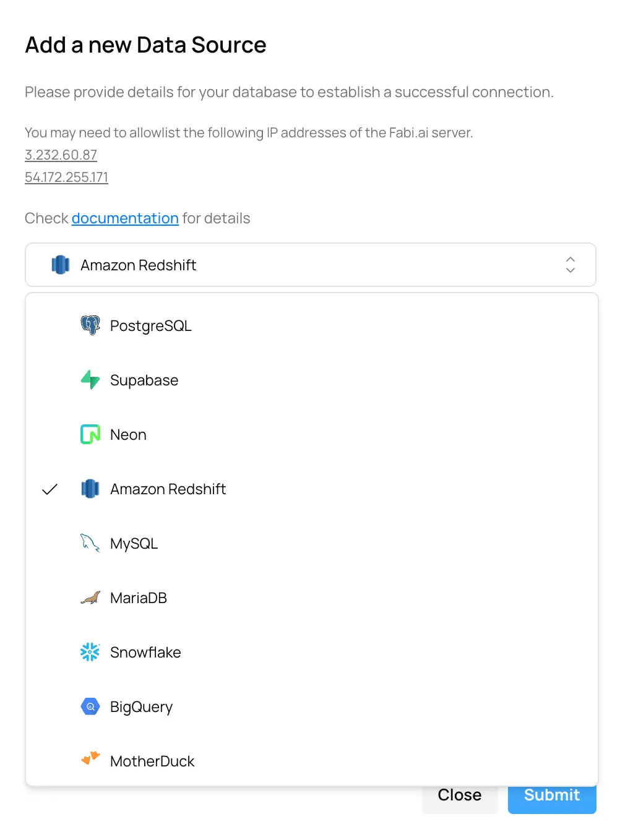
Task: Click IP address 54.172.255.171
Action: 66,178
